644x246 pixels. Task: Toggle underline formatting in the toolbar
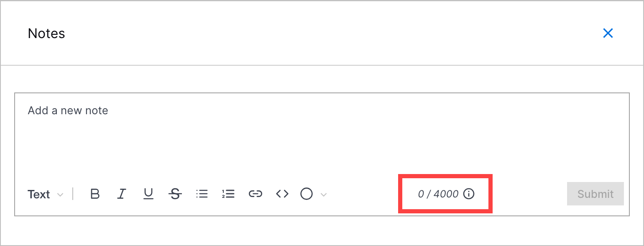148,194
